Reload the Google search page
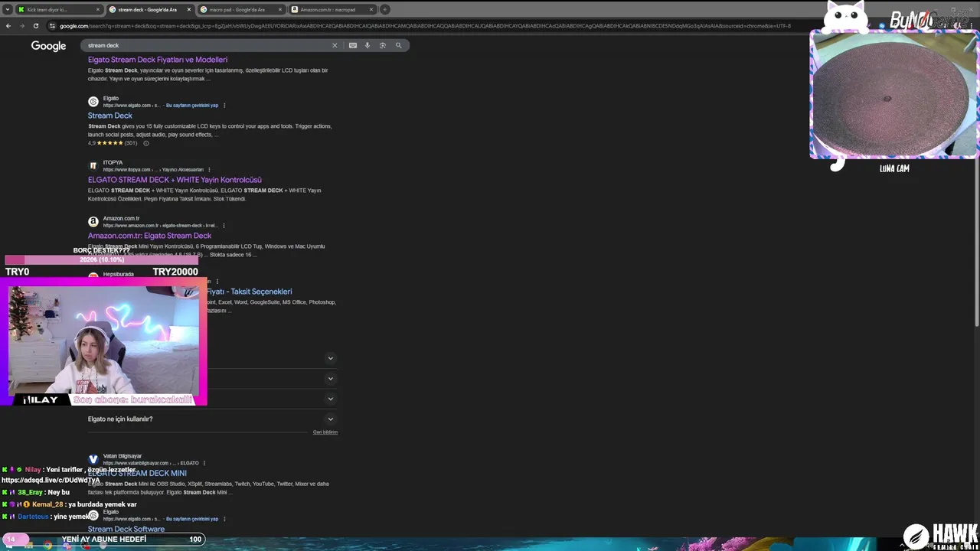Image resolution: width=980 pixels, height=551 pixels. tap(35, 25)
